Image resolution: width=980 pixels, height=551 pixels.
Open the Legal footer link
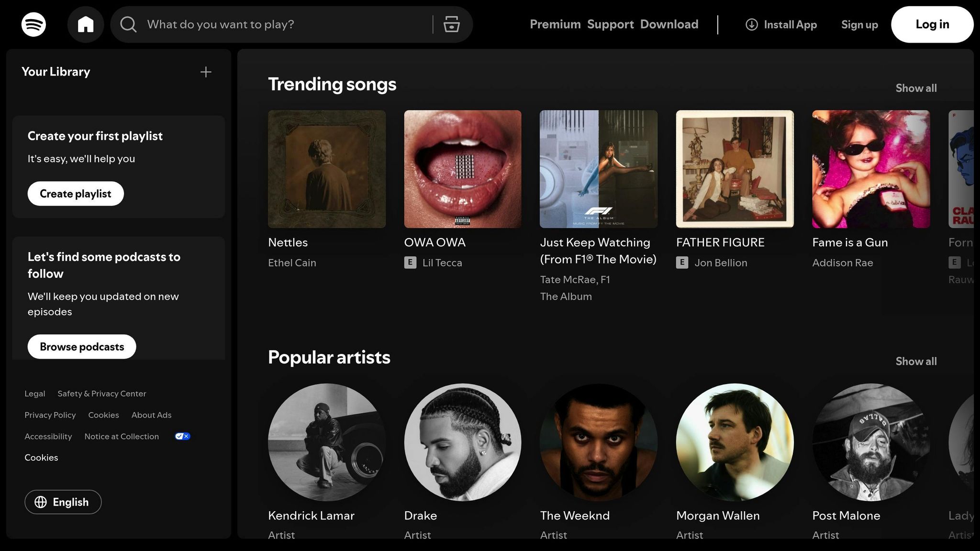(x=35, y=394)
